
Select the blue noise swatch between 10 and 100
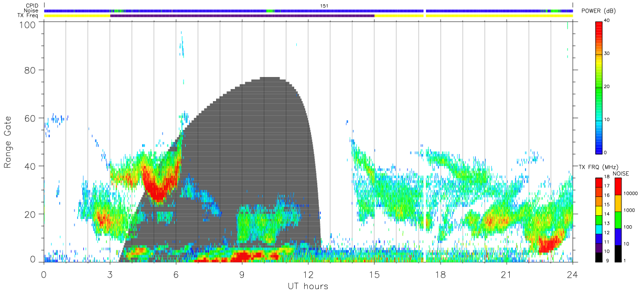618,236
